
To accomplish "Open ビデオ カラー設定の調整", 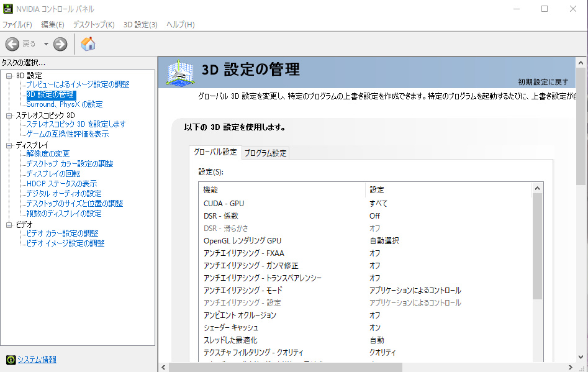I will pyautogui.click(x=62, y=234).
